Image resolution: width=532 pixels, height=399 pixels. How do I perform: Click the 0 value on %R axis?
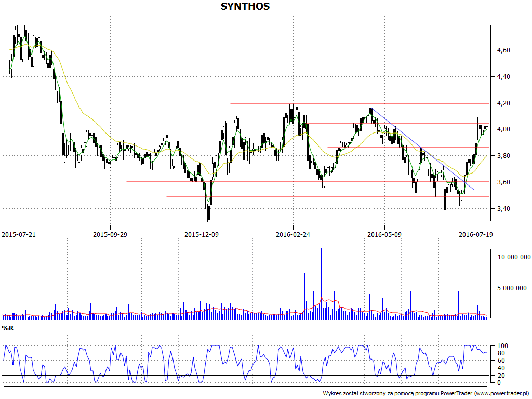pos(499,383)
